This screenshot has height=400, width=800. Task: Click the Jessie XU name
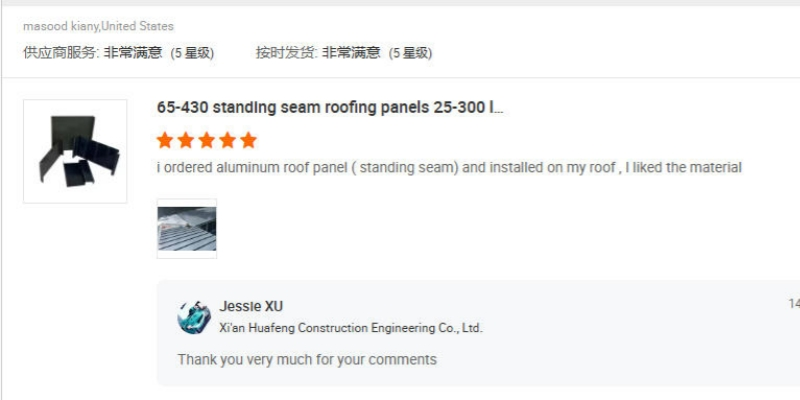(x=251, y=306)
